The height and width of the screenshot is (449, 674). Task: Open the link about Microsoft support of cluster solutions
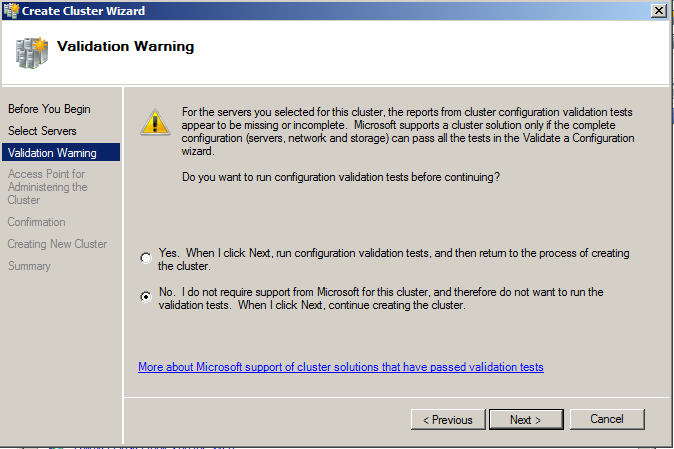341,367
